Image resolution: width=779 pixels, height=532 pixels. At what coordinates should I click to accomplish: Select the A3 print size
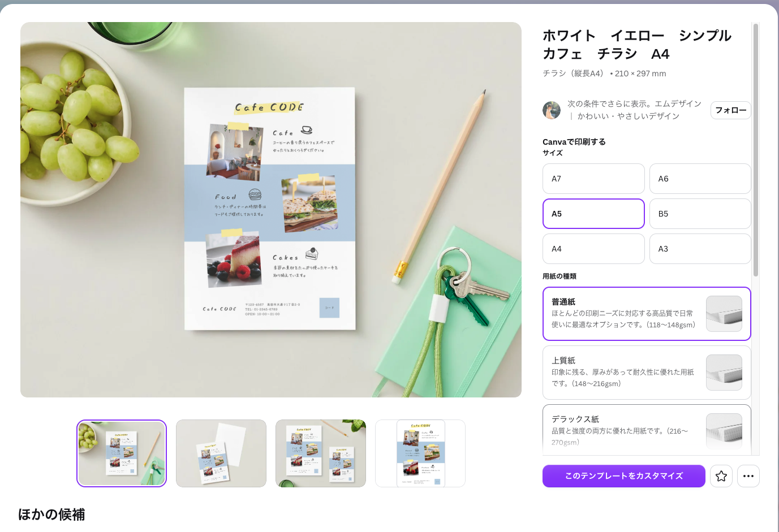coord(700,249)
